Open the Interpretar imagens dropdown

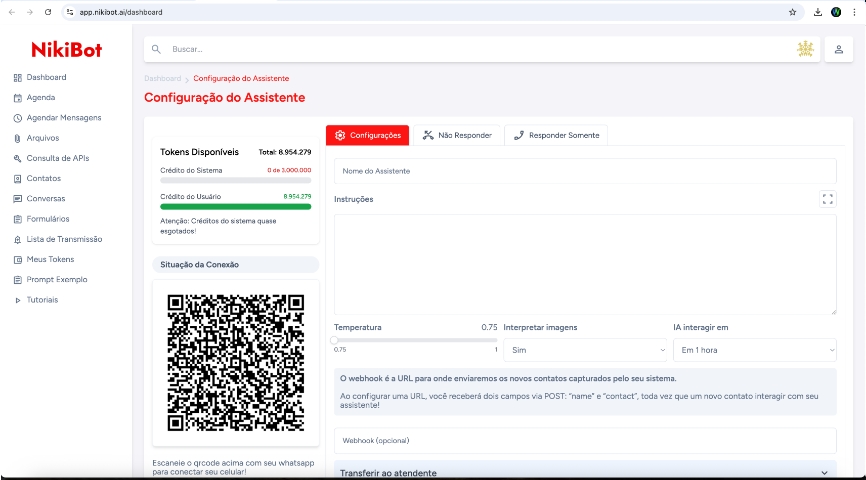(585, 350)
